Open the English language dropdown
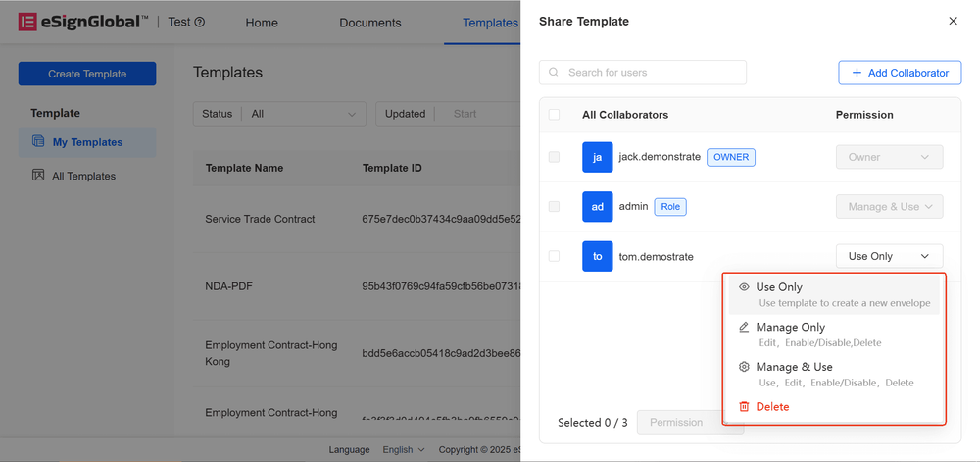Viewport: 980px width, 462px height. (x=403, y=450)
